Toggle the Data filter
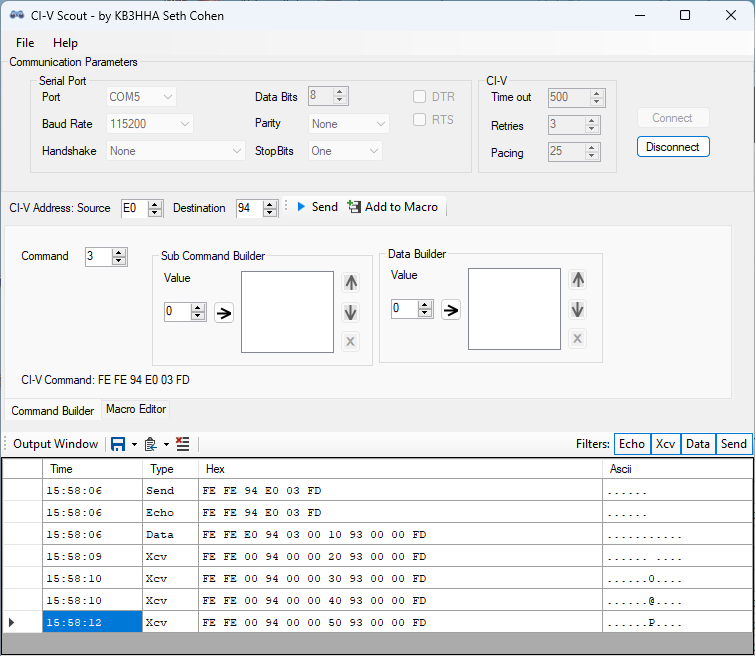The width and height of the screenshot is (756, 656). (698, 444)
